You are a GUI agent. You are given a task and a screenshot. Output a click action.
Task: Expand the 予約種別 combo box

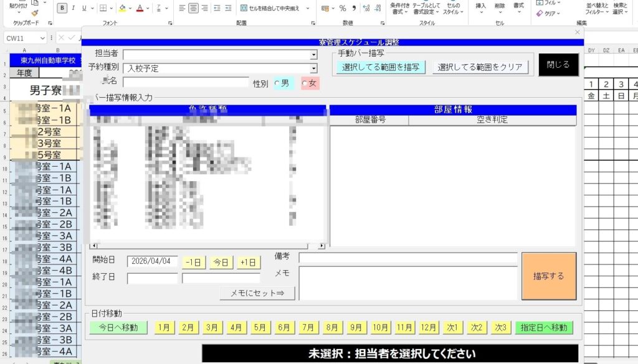click(314, 68)
